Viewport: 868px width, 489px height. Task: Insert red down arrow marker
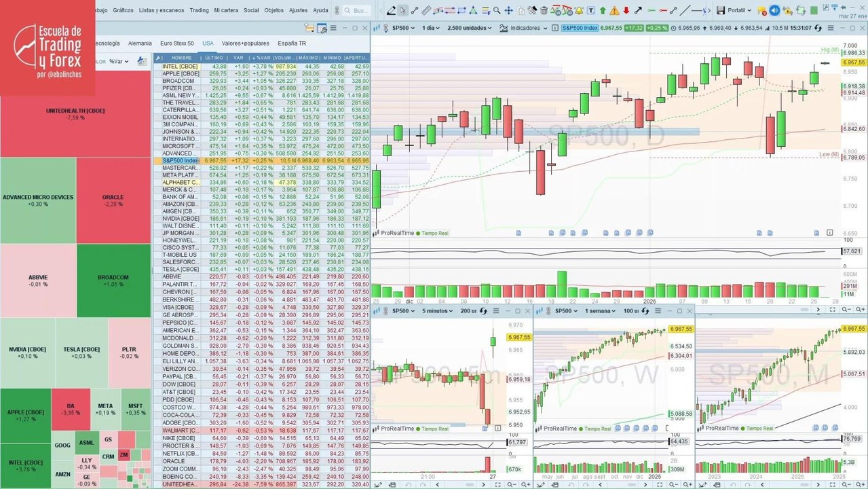pos(626,10)
